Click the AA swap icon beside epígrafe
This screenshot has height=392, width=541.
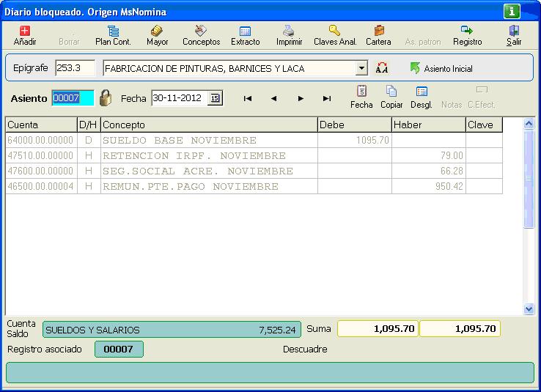coord(382,67)
